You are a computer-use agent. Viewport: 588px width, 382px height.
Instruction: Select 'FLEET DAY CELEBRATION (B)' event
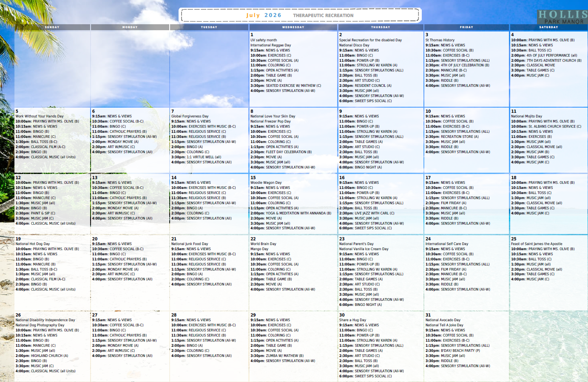point(281,152)
